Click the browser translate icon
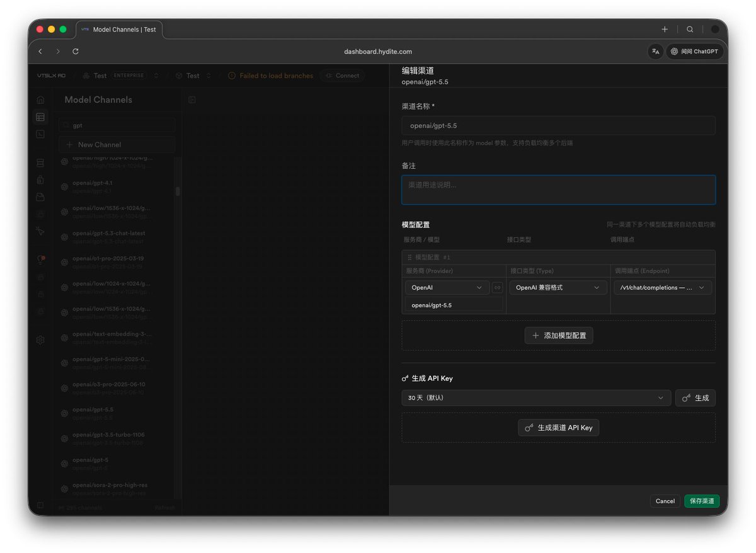 click(x=656, y=52)
